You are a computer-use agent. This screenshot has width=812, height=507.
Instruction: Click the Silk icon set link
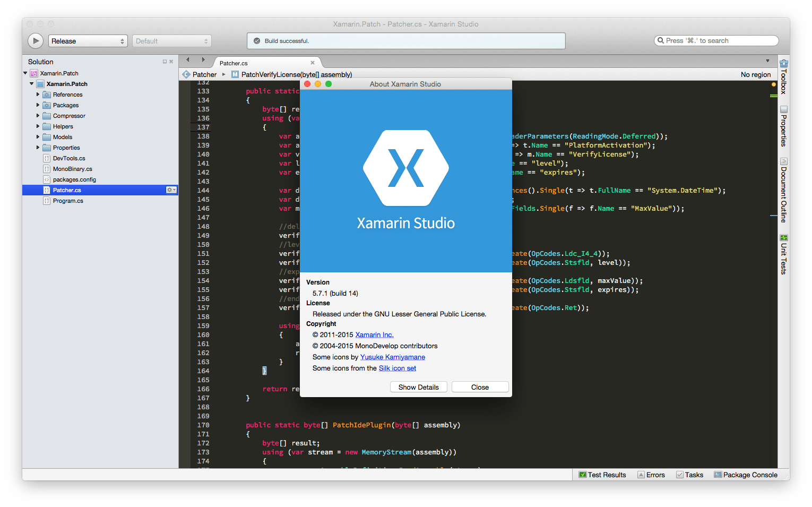398,368
